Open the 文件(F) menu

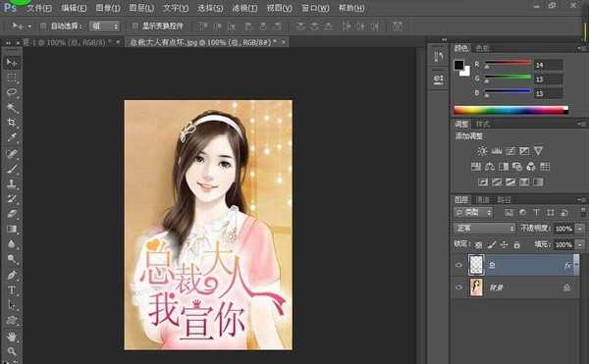pyautogui.click(x=39, y=8)
